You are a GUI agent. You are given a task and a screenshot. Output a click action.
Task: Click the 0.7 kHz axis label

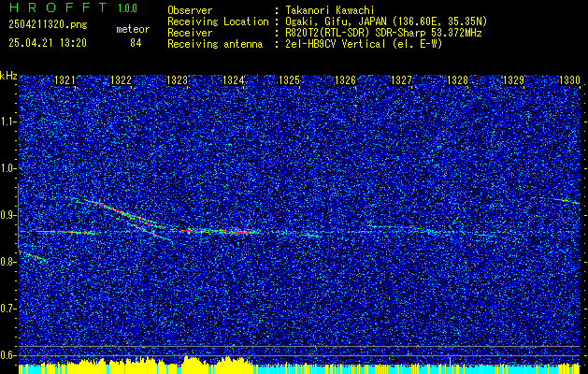pyautogui.click(x=7, y=309)
